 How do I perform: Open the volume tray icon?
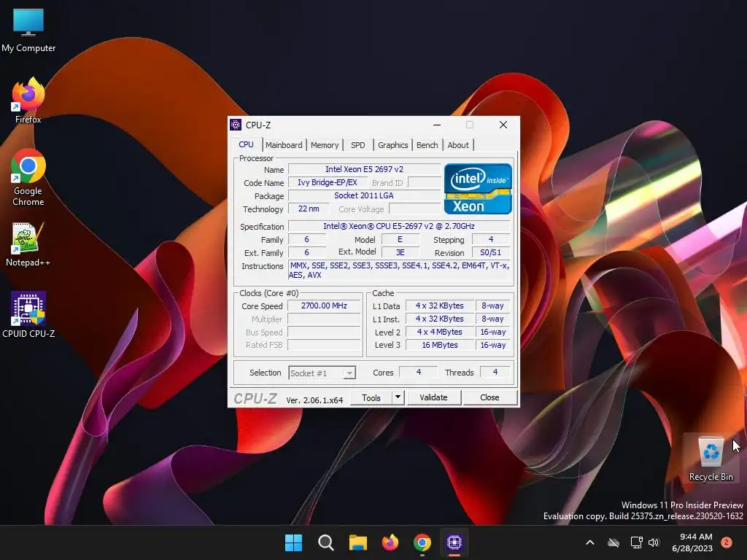point(654,542)
